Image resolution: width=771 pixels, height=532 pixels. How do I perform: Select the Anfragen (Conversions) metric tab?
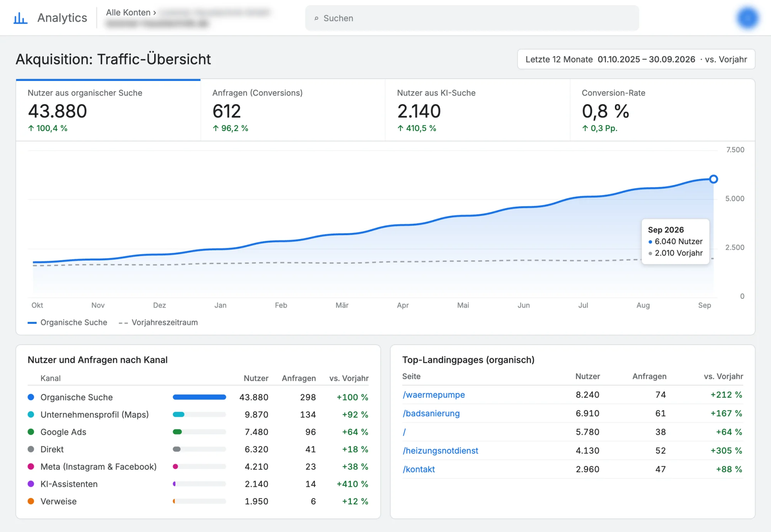coord(293,110)
